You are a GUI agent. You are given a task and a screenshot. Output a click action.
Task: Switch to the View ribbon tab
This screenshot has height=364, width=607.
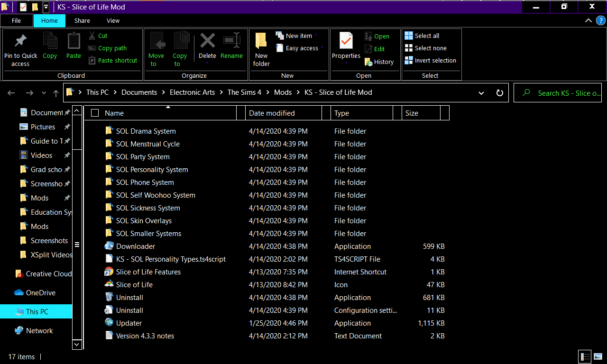[113, 20]
